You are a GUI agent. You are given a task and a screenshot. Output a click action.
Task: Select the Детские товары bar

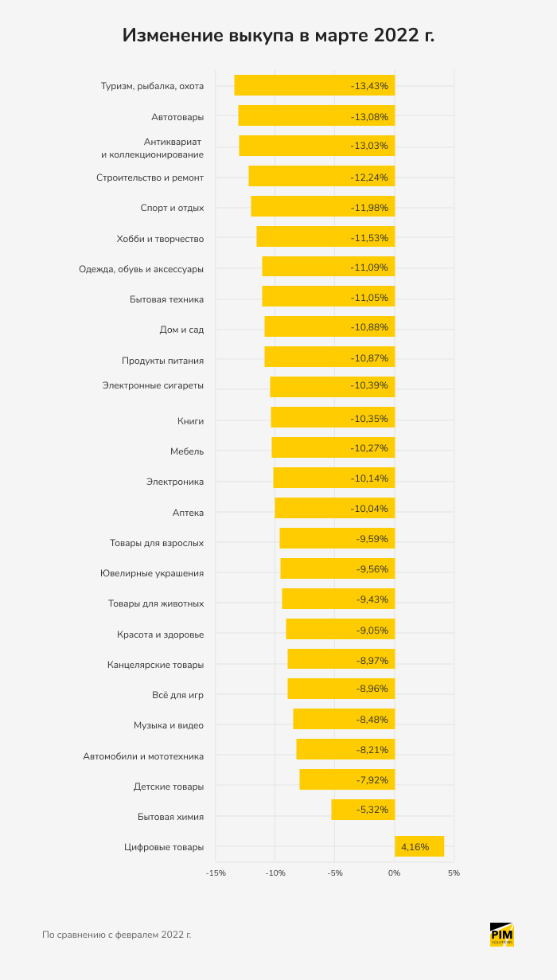point(347,779)
